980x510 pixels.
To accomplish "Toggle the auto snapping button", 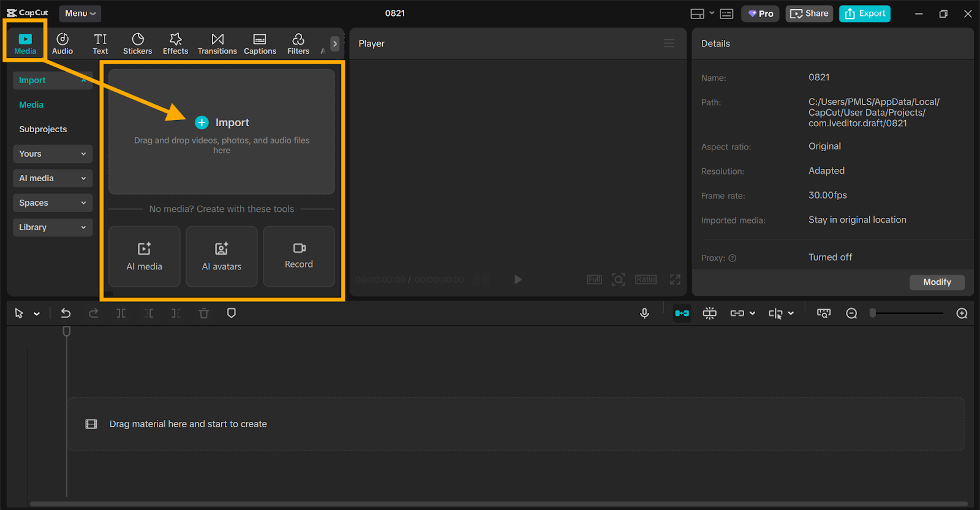I will tap(709, 313).
